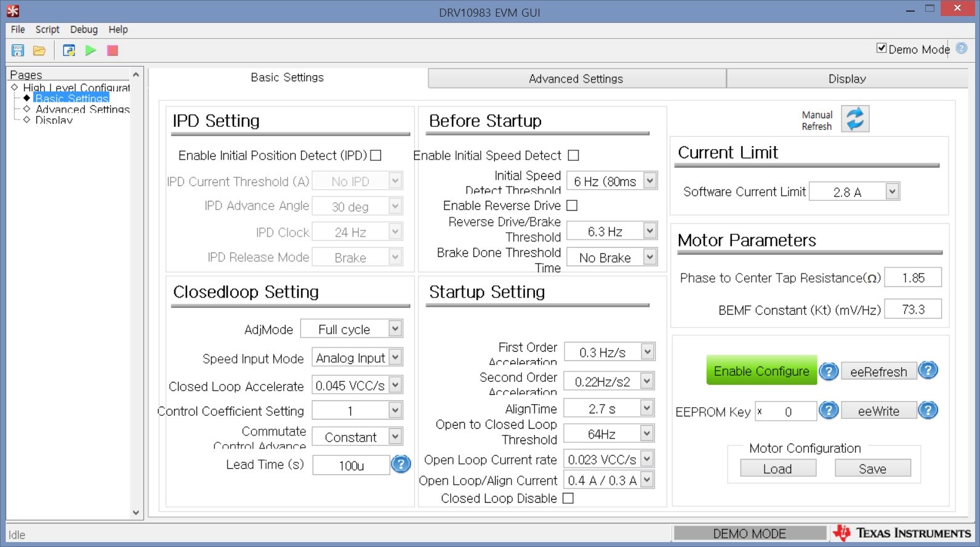Viewport: 980px width, 547px height.
Task: Click the Manual Refresh arrows icon
Action: point(855,119)
